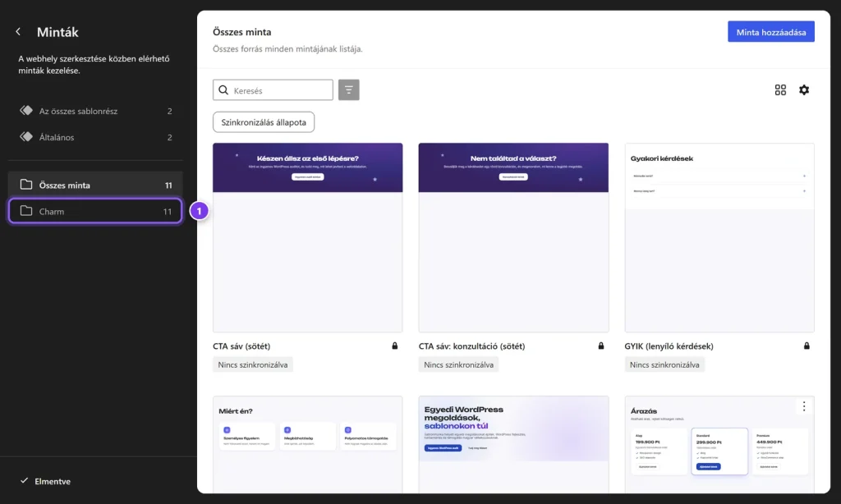Open the Általános template parts category
The image size is (841, 504).
pyautogui.click(x=95, y=137)
